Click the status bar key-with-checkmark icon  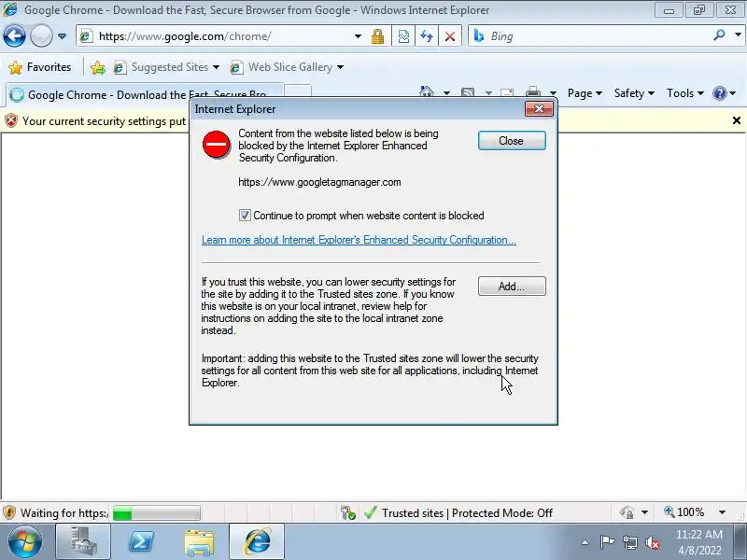(348, 512)
